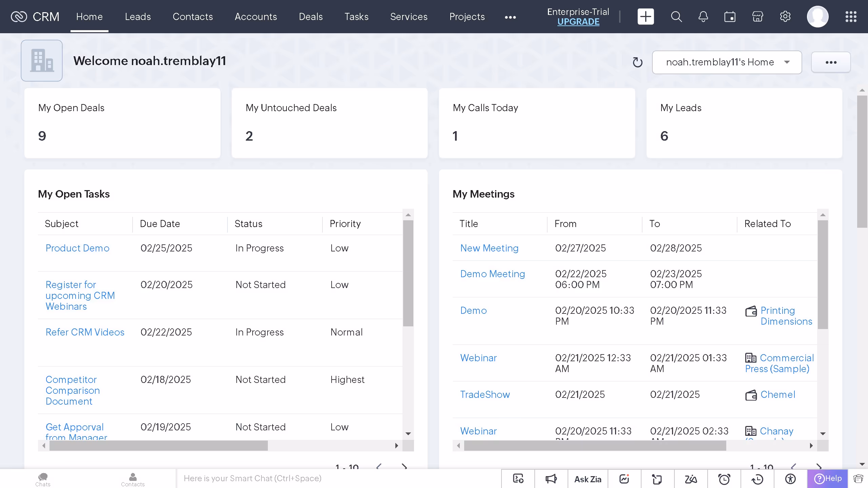Image resolution: width=868 pixels, height=488 pixels.
Task: Open the accessibility options icon
Action: [790, 479]
